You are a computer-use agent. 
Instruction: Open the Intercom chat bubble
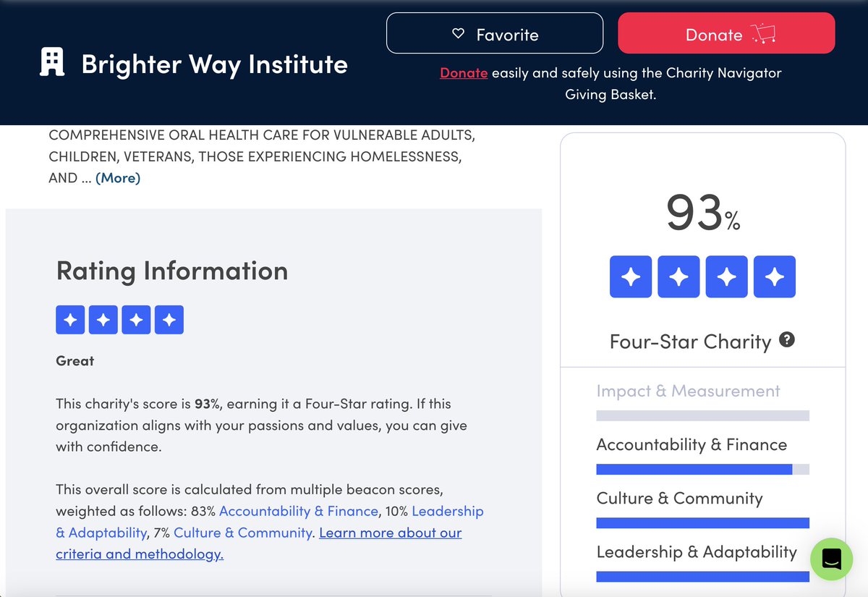tap(831, 559)
